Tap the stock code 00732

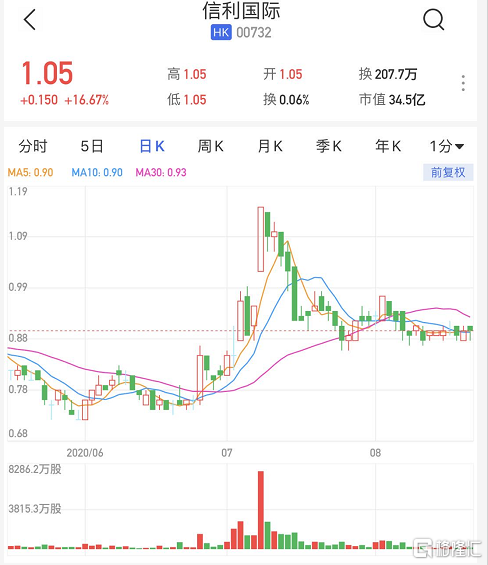click(254, 32)
